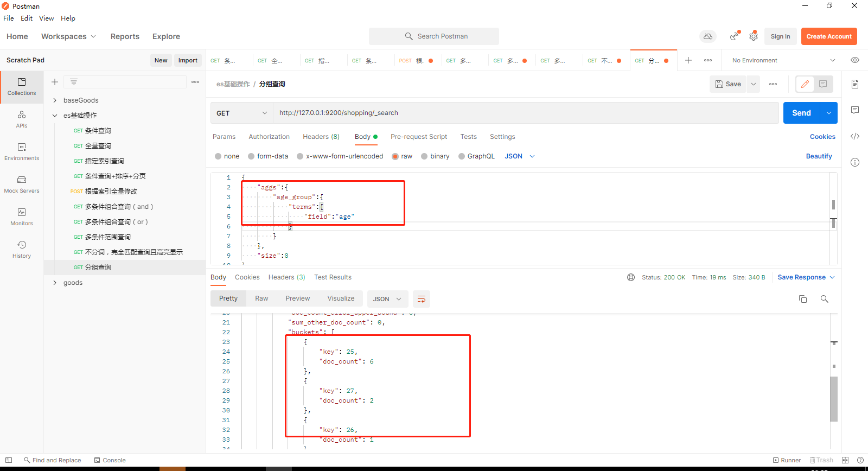Switch to the Authorization tab
868x471 pixels.
pyautogui.click(x=269, y=137)
